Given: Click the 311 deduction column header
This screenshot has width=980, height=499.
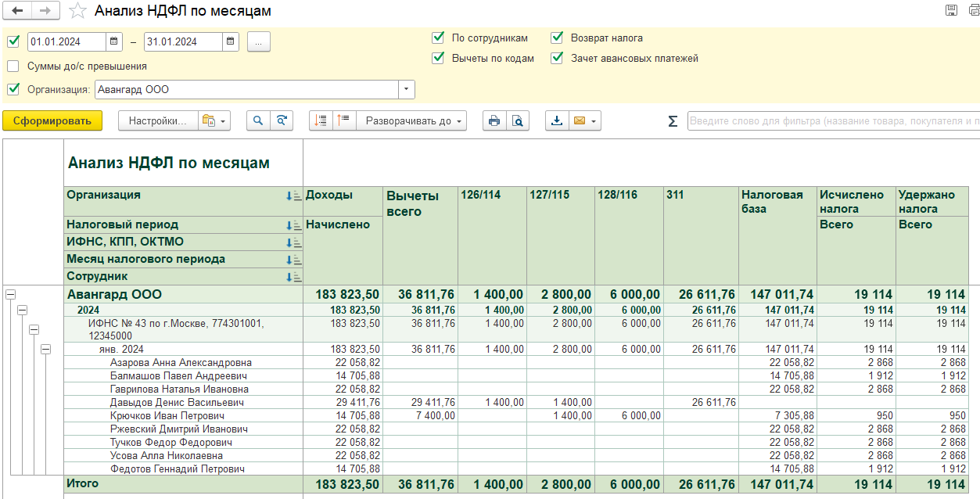Looking at the screenshot, I should 701,235.
